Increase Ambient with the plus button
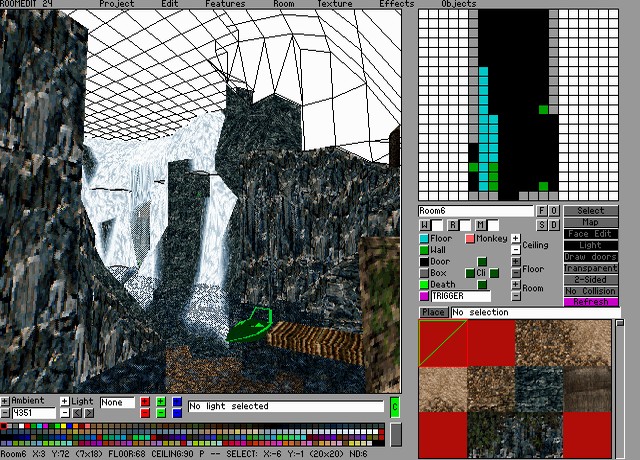The width and height of the screenshot is (640, 460). [5, 401]
